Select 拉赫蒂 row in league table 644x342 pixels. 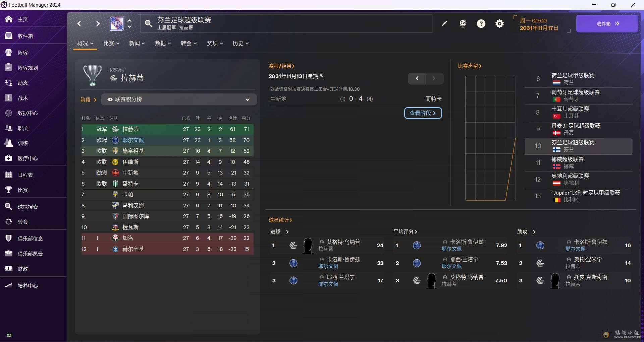coord(167,129)
